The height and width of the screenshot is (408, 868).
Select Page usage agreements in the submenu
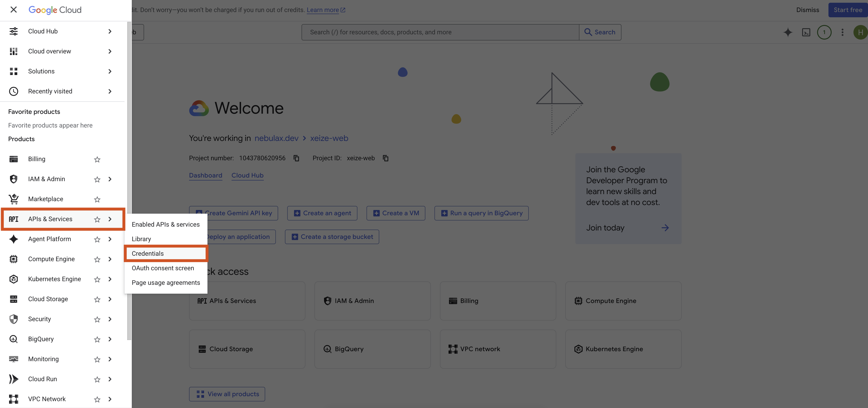[x=166, y=283]
